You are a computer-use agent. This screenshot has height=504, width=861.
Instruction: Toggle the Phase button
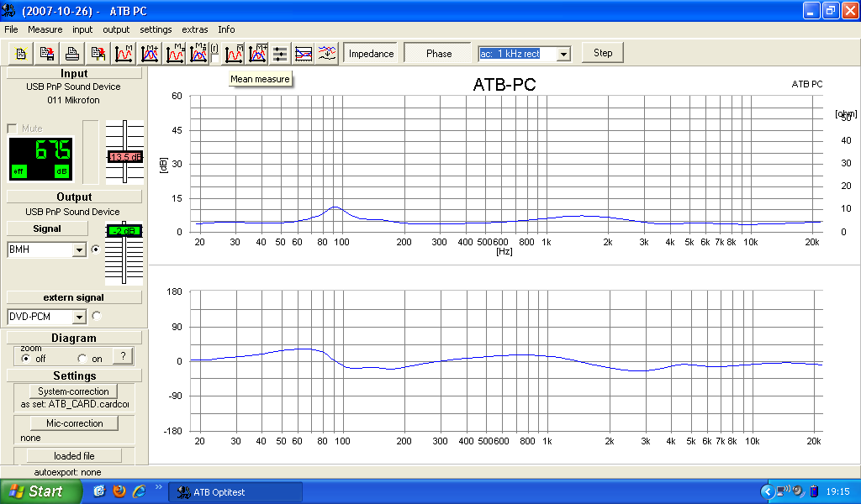[x=438, y=53]
